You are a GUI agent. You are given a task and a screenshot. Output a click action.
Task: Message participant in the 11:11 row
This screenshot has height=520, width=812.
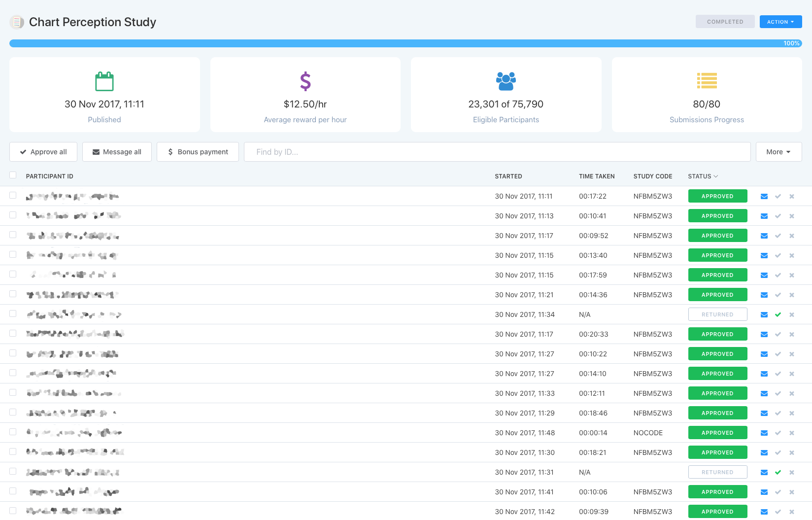764,196
